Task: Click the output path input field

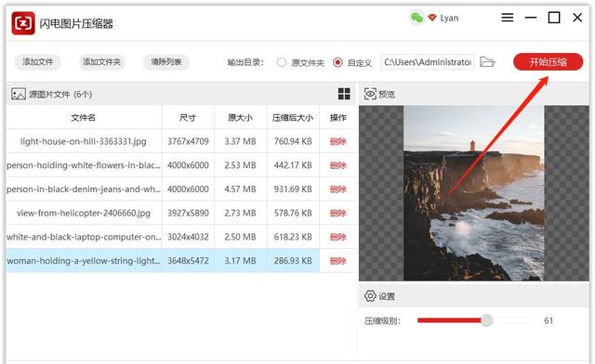Action: (428, 62)
